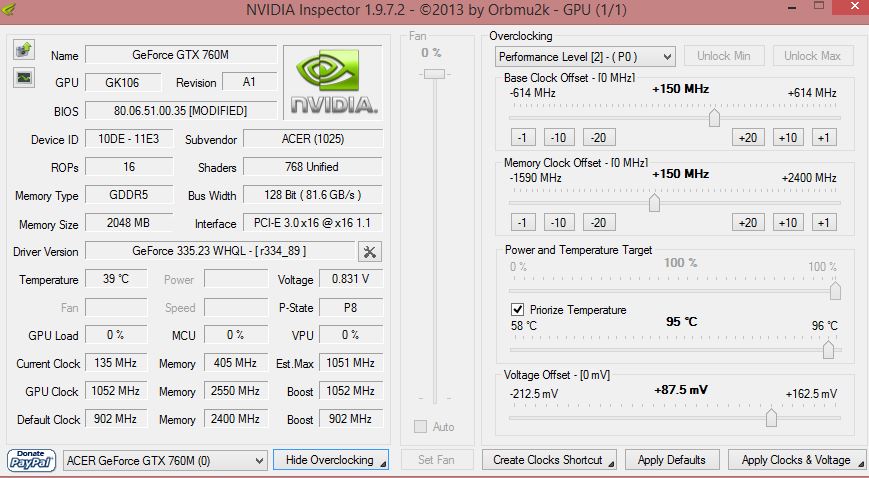This screenshot has height=478, width=869.
Task: Click the upload screenshot icon beside Name
Action: (24, 49)
